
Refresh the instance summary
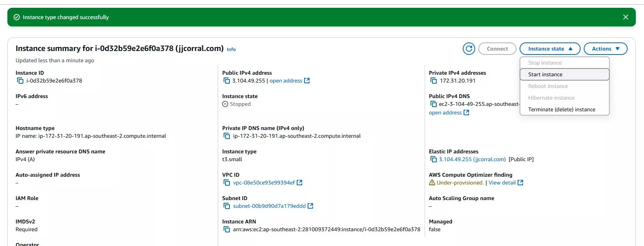(x=469, y=49)
